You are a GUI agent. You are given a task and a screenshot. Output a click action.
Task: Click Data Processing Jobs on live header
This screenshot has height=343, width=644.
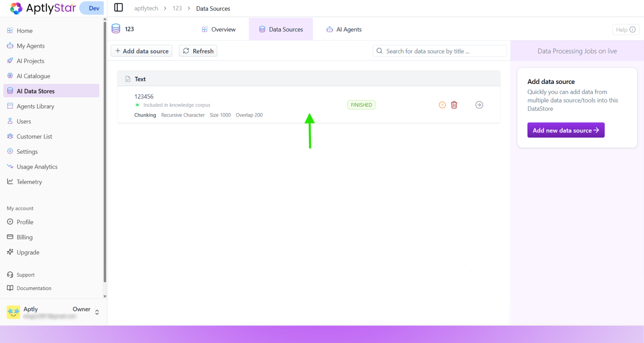577,51
